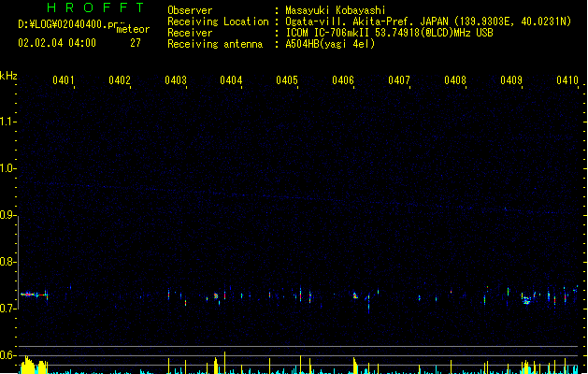Click the HROFFT title text
The image size is (588, 374).
96,7
